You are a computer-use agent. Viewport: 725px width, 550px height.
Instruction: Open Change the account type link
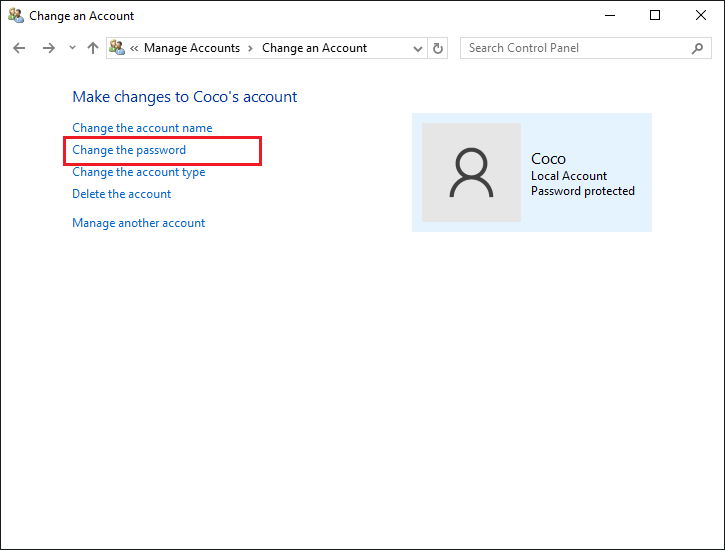tap(139, 172)
